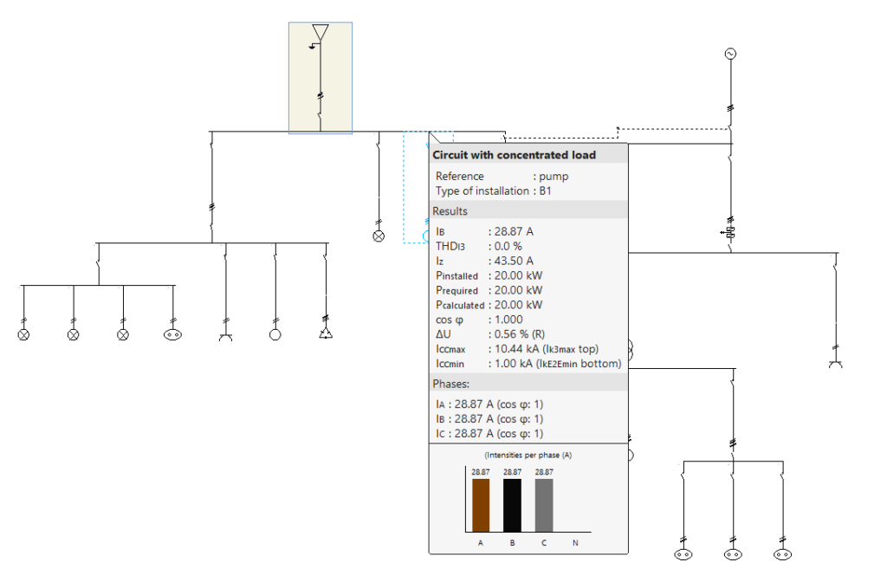This screenshot has height=588, width=887.
Task: Select the middle socket symbol at bottom right
Action: click(x=733, y=553)
